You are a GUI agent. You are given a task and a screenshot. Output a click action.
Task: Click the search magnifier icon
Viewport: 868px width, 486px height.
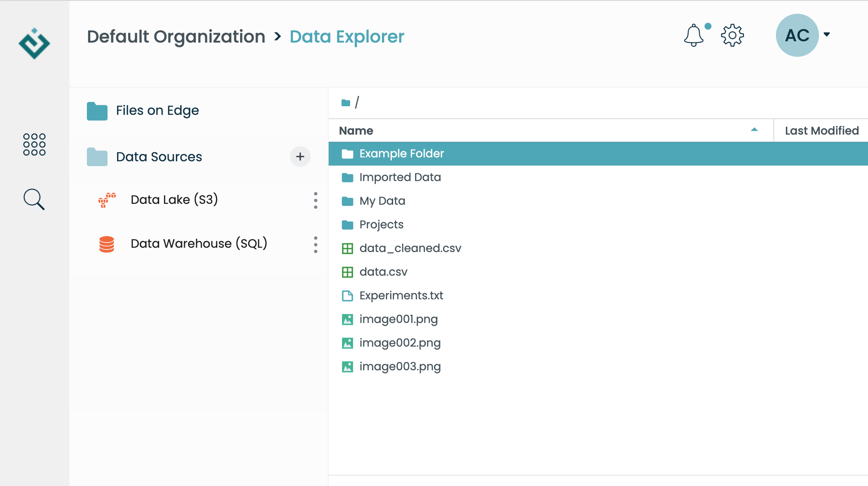click(x=34, y=199)
